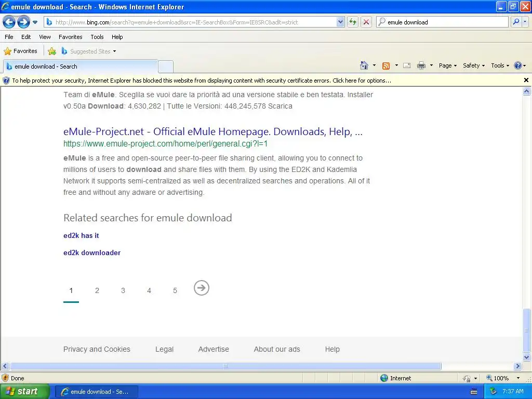
Task: Click the search box containing emule download
Action: (x=442, y=22)
